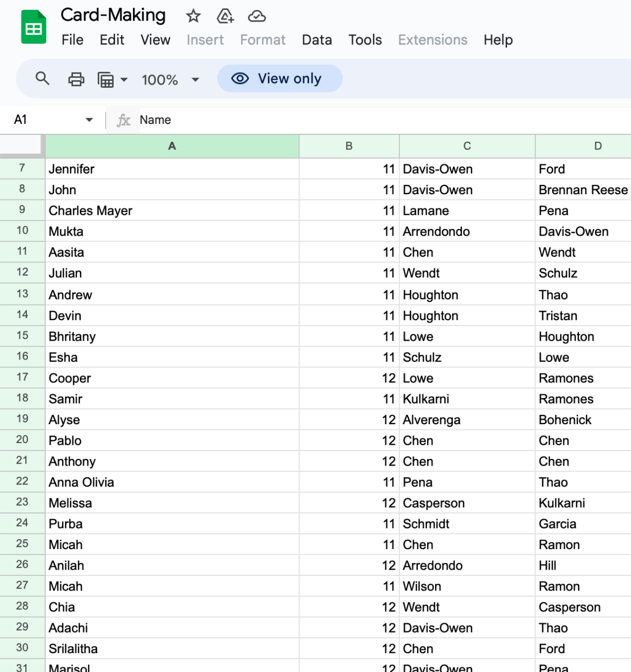Click the Casperson cell in Melissa's row
Screen dimensions: 631x672
pyautogui.click(x=467, y=503)
